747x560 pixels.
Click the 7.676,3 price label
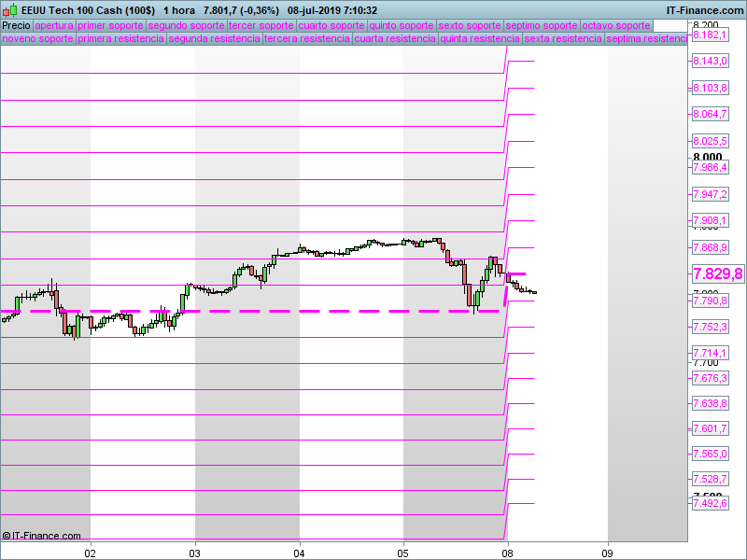[710, 378]
